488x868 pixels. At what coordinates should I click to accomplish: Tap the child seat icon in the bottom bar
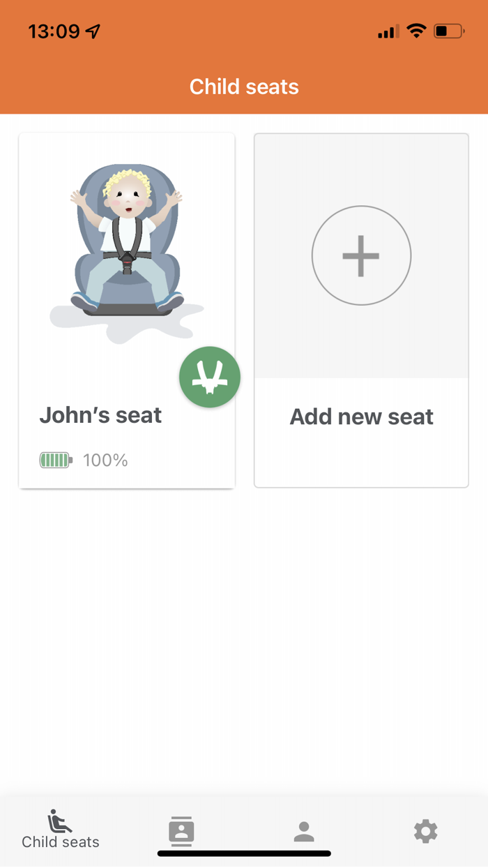60,821
